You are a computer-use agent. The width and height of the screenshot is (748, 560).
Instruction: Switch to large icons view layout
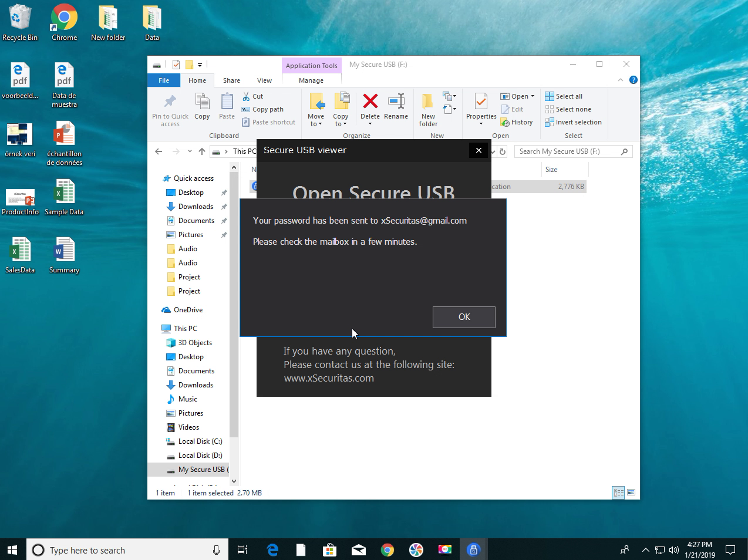tap(631, 492)
